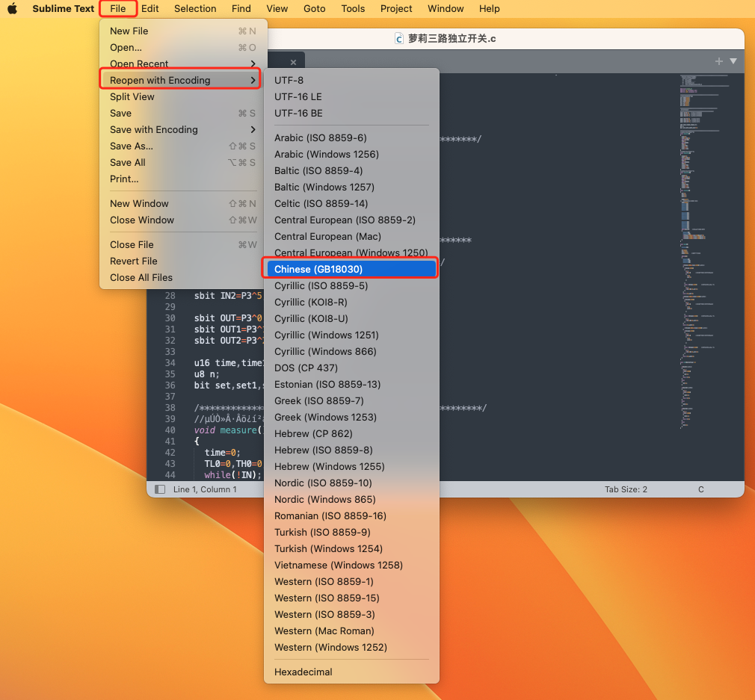Choose New Window menu entry

pos(183,203)
